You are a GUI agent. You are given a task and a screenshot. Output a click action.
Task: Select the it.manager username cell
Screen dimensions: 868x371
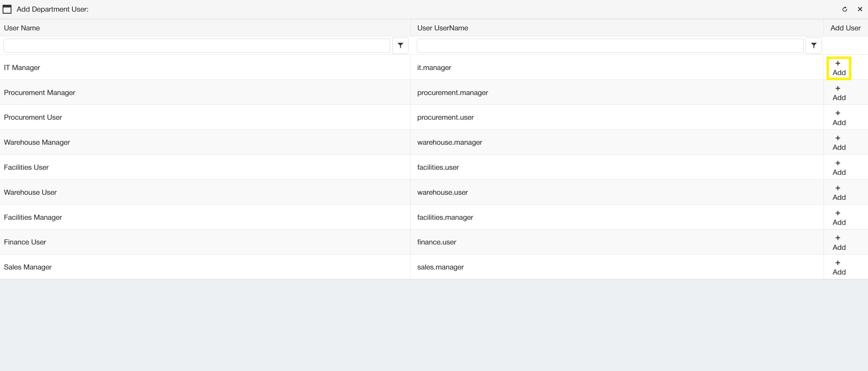click(x=617, y=67)
